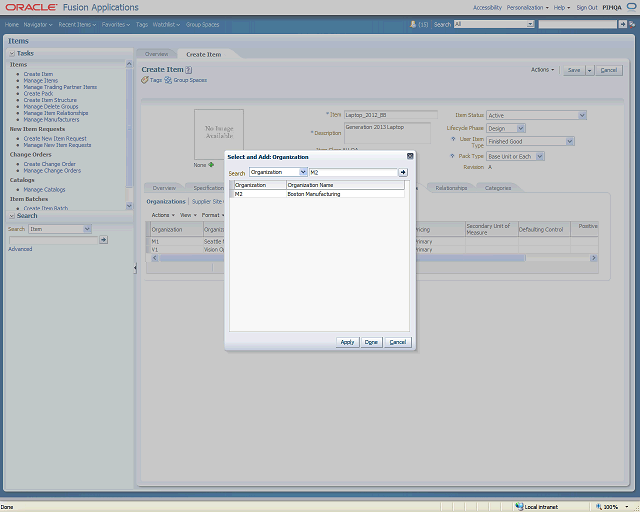
Task: Open the Recent Items menu
Action: (x=77, y=24)
